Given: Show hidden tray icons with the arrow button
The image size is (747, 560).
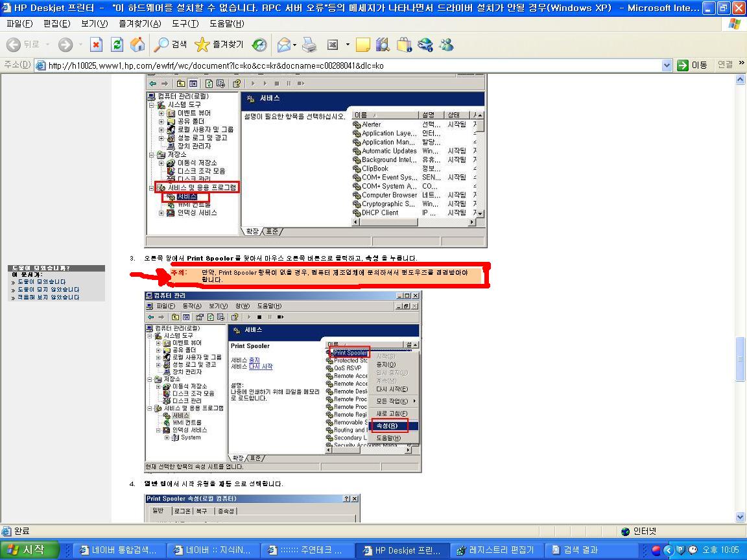Looking at the screenshot, I should 669,550.
